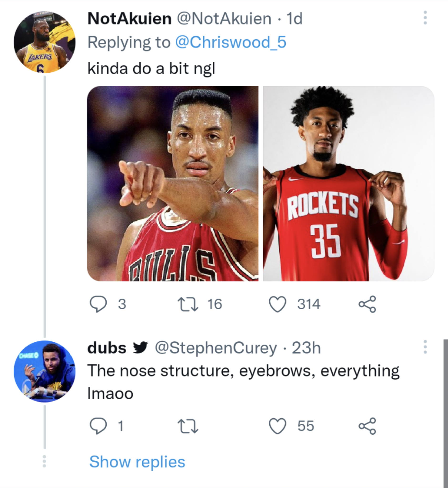The width and height of the screenshot is (448, 488).
Task: Open more options for dubs' tweet
Action: (425, 347)
